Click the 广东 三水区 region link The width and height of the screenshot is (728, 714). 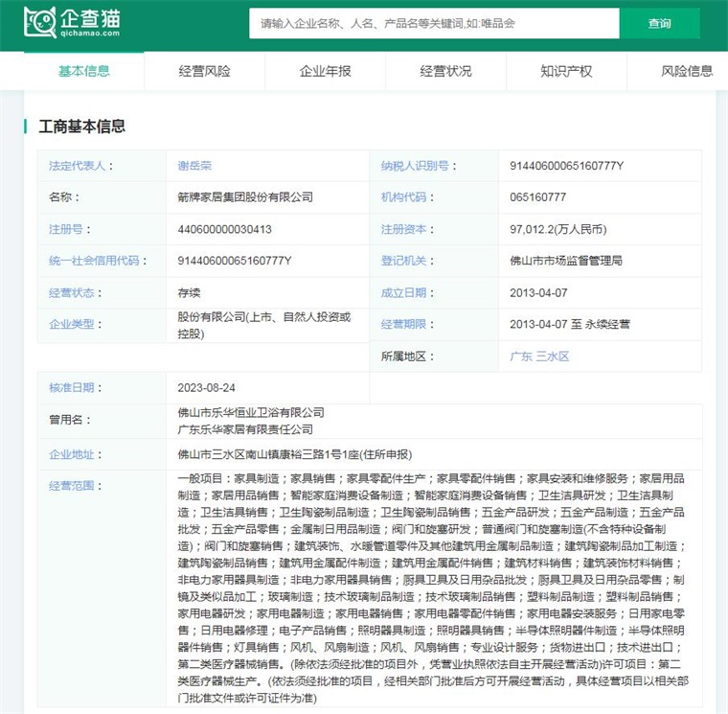pyautogui.click(x=539, y=356)
